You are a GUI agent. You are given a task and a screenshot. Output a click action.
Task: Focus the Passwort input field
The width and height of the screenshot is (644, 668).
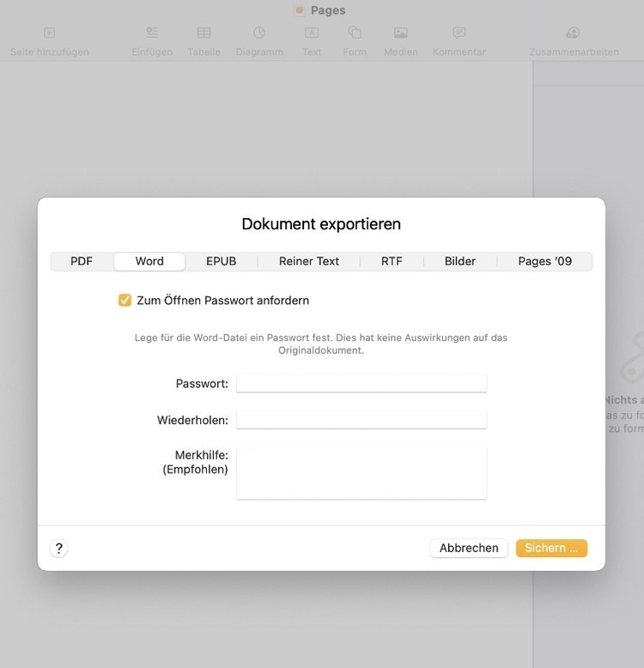[x=361, y=384]
